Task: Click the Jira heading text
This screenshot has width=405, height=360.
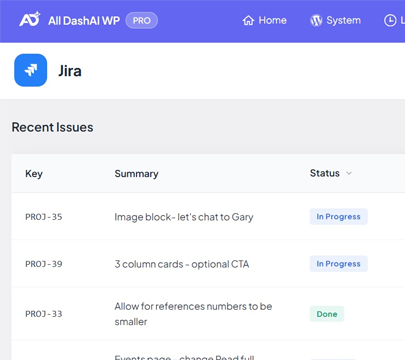Action: (70, 71)
